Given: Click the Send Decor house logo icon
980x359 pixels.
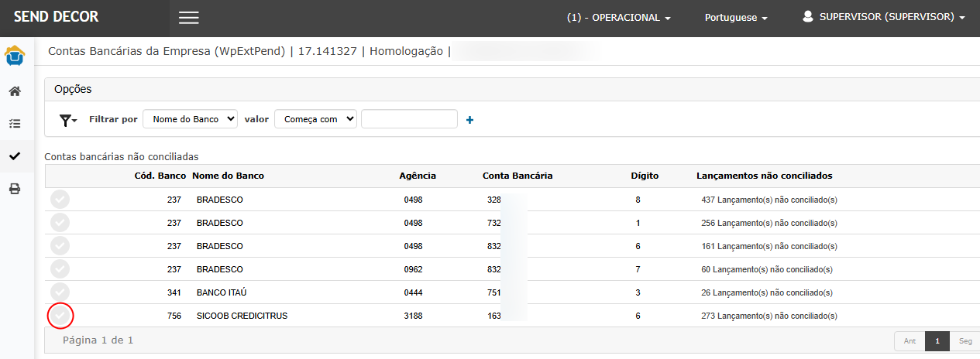Looking at the screenshot, I should click(x=15, y=56).
